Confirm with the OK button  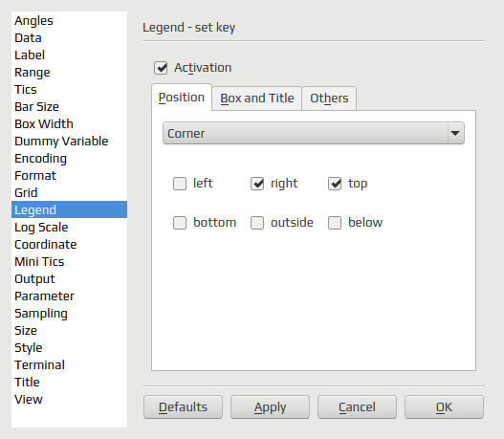(444, 406)
